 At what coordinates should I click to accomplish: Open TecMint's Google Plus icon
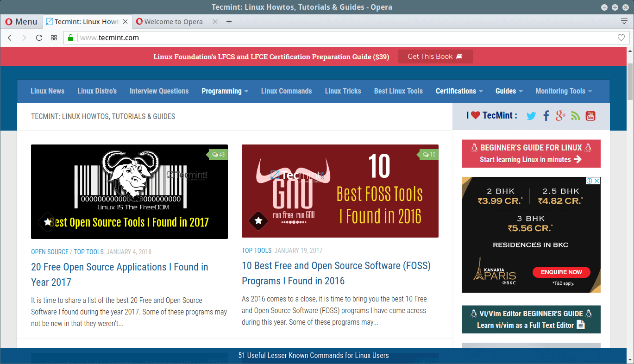pos(560,116)
